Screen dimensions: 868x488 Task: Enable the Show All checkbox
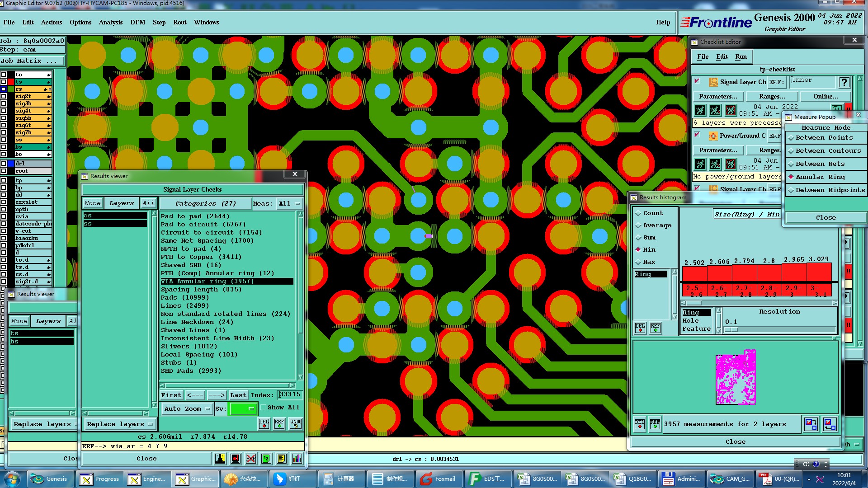click(264, 408)
